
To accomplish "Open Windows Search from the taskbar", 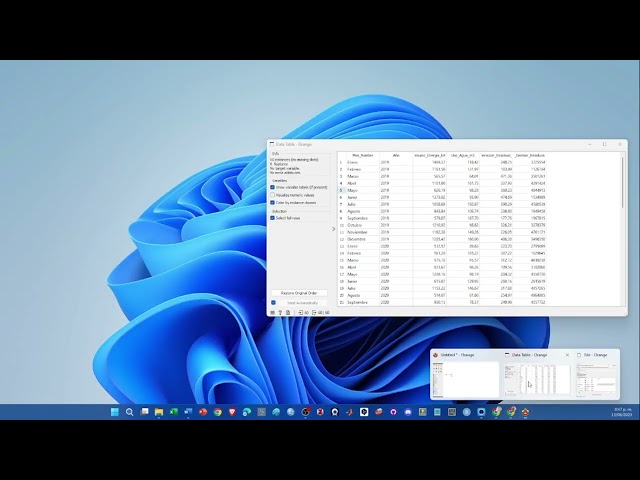I will pos(129,412).
